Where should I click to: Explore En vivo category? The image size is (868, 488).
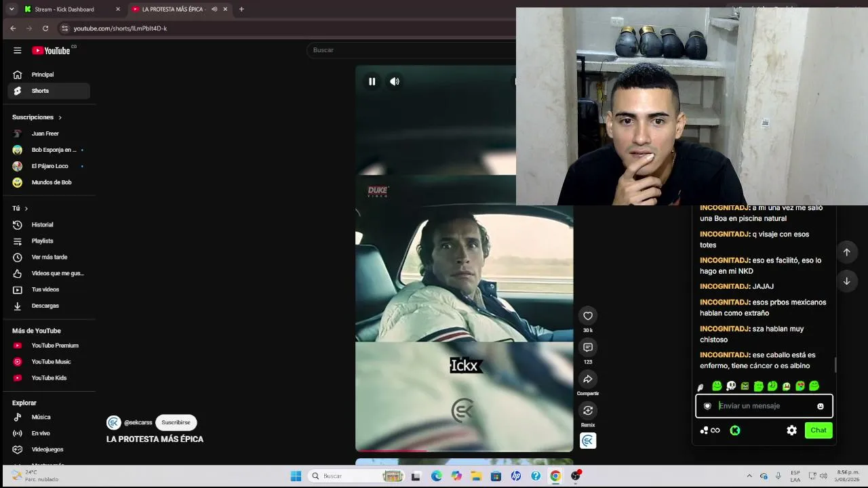[x=49, y=433]
